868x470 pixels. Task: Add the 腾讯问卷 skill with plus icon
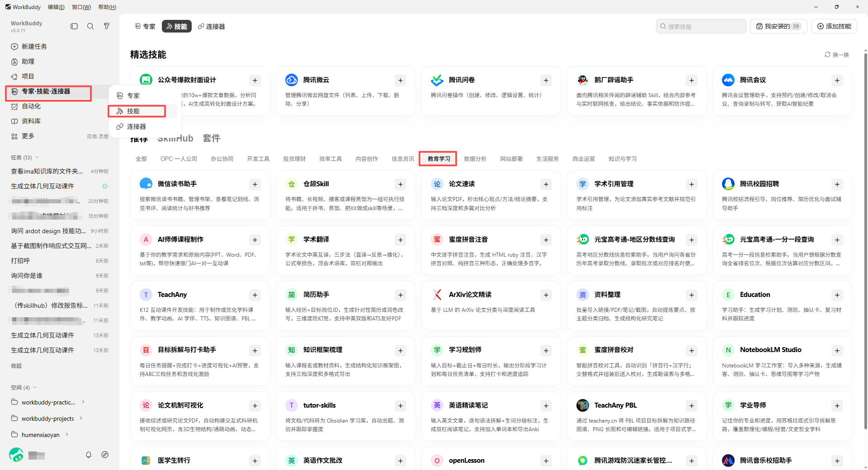point(546,80)
